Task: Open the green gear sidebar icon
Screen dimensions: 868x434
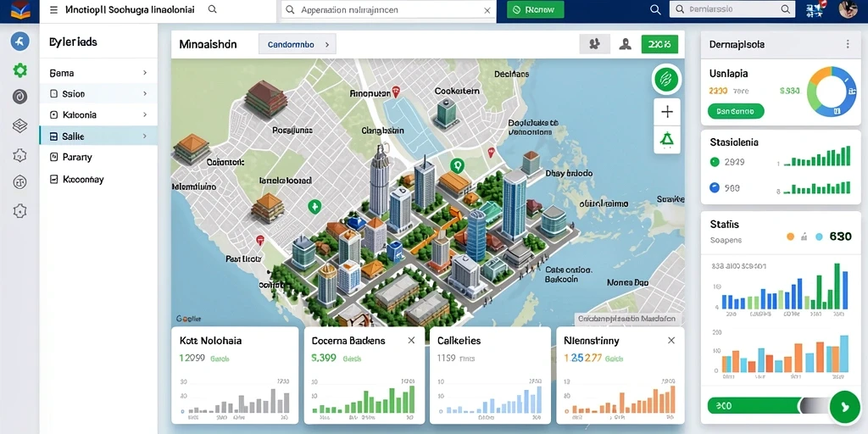Action: [x=20, y=70]
